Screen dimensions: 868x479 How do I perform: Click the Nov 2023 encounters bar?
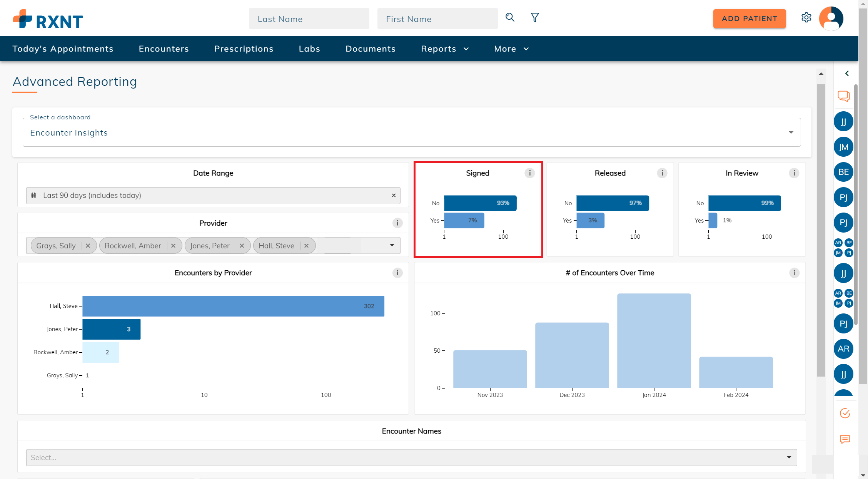(x=490, y=369)
